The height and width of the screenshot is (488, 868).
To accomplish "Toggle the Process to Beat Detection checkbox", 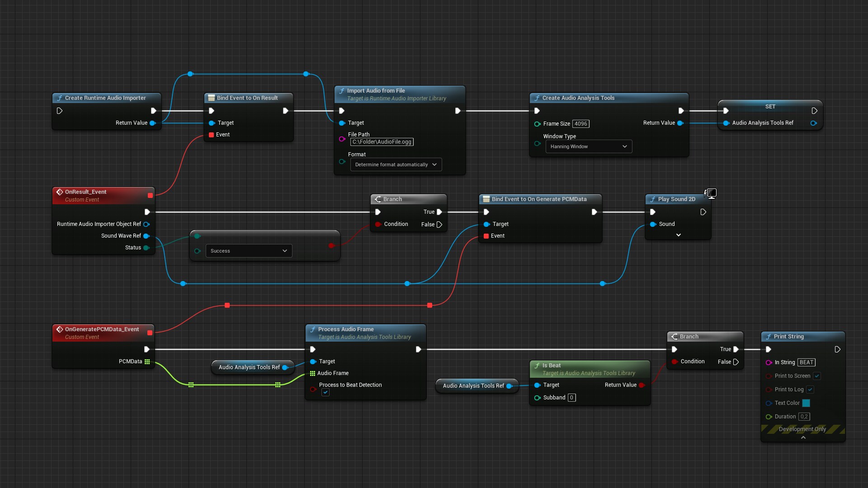I will tap(325, 393).
